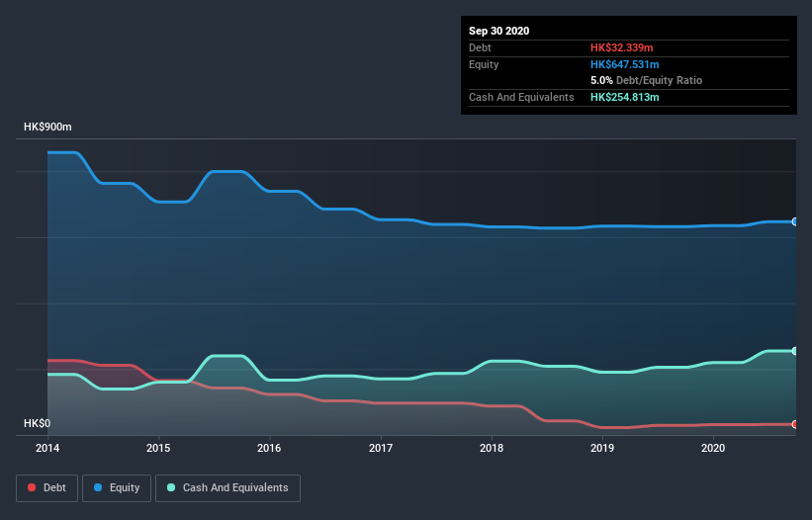The width and height of the screenshot is (812, 520).
Task: Toggle Cash And Equivalents legend button
Action: pos(227,488)
